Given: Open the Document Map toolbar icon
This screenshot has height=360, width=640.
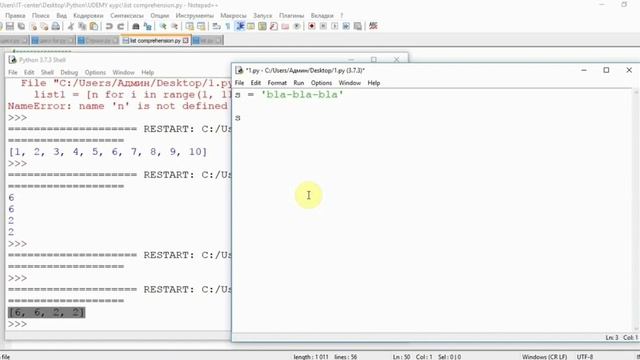Looking at the screenshot, I should click(262, 26).
